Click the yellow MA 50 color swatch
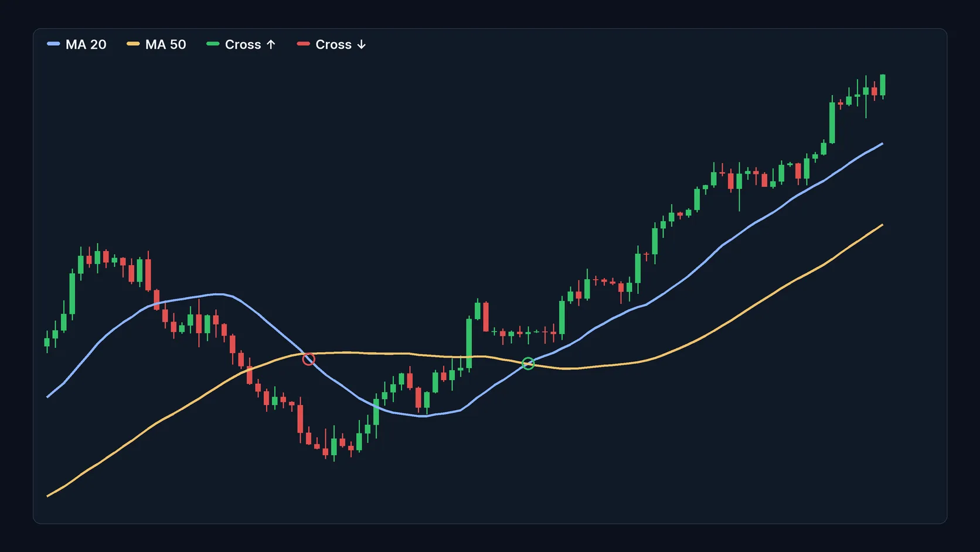The width and height of the screenshot is (980, 552). (133, 44)
